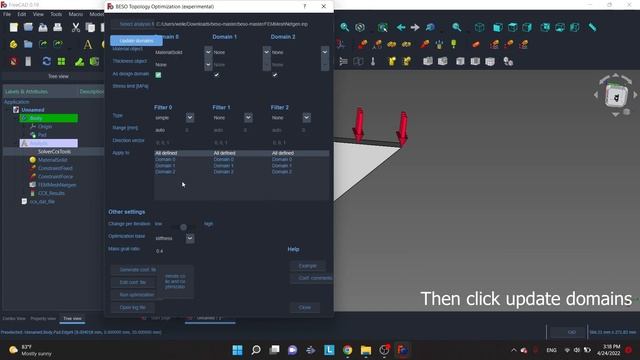
Task: Select the Right view cube icon
Action: [527, 27]
